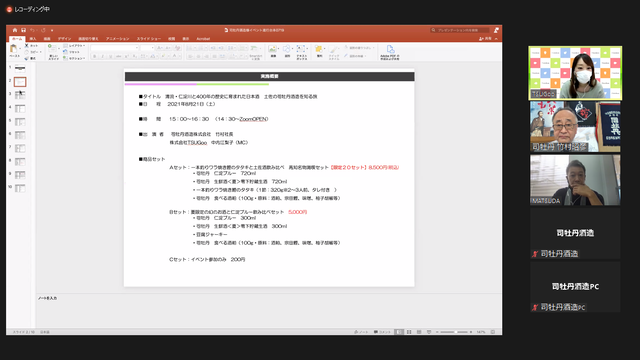Screen dimensions: 640x360
Task: Toggle the ノート notes button in status bar
Action: pyautogui.click(x=361, y=332)
